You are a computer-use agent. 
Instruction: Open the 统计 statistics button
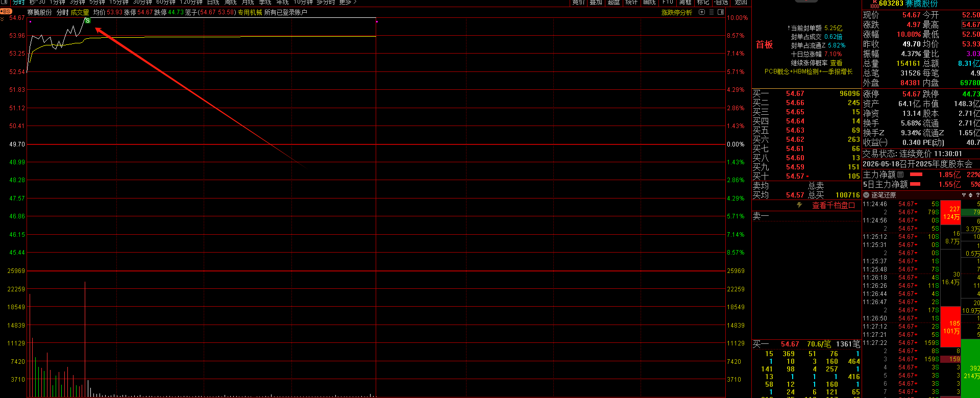[x=632, y=3]
